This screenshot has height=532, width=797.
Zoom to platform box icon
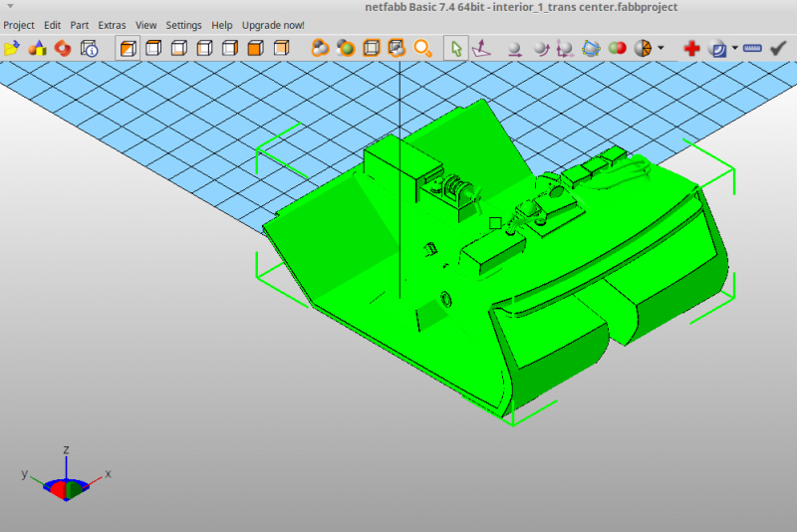pos(371,48)
